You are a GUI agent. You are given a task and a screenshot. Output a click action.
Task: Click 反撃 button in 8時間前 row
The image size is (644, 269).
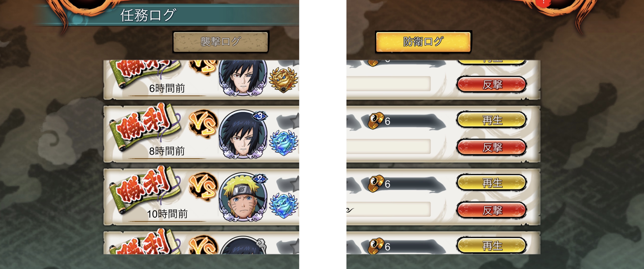click(x=491, y=147)
